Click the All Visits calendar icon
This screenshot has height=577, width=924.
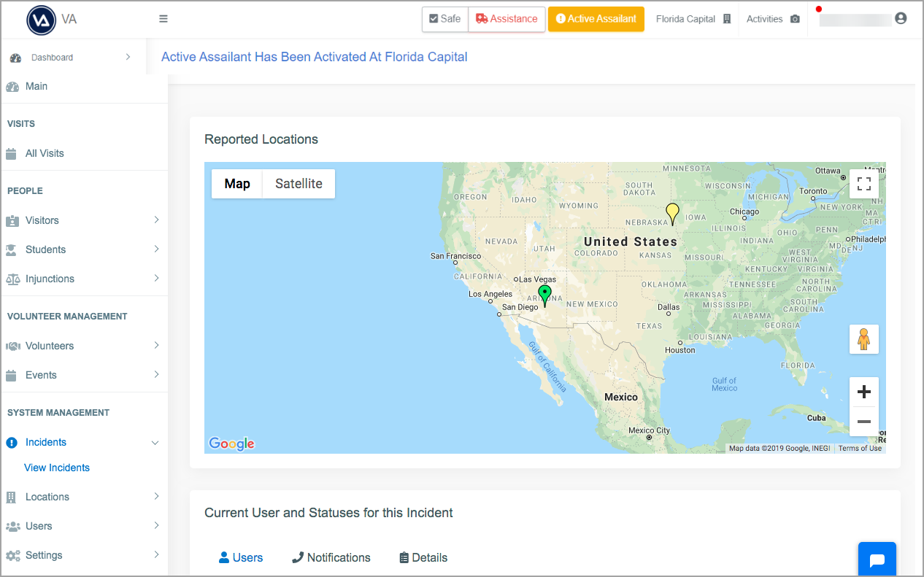11,153
